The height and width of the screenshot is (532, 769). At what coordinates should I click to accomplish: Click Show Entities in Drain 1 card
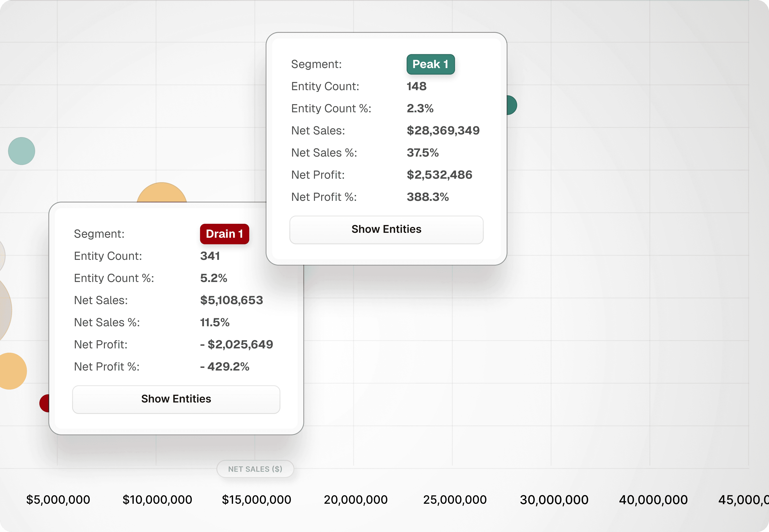point(176,399)
